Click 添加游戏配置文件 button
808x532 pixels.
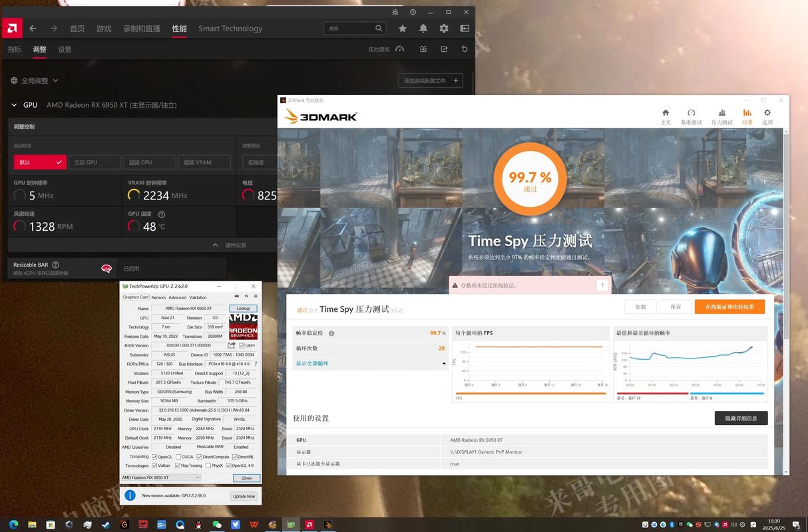click(430, 80)
